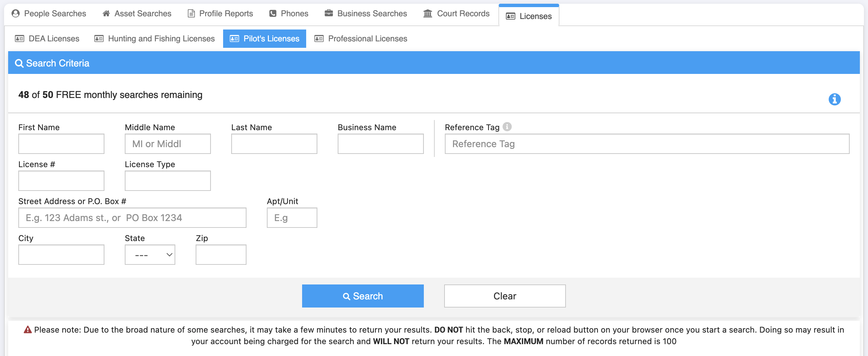Select the Professional Licenses tab

coord(361,39)
